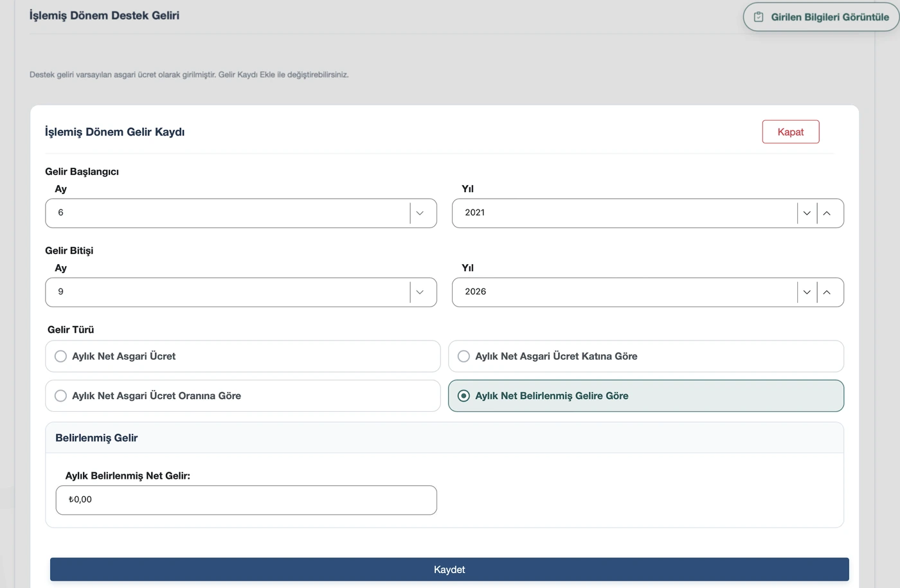Increase the start year 2021 with up chevron
Image resolution: width=900 pixels, height=588 pixels.
(827, 213)
